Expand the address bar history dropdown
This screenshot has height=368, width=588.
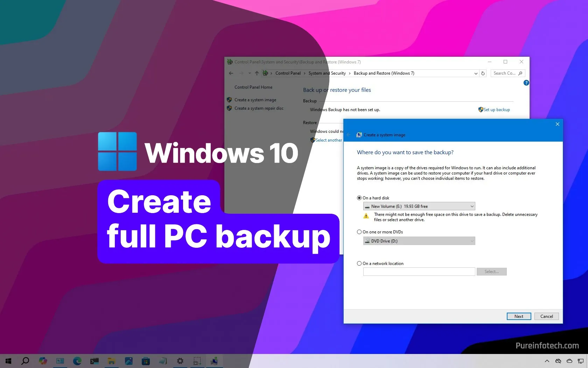point(475,73)
